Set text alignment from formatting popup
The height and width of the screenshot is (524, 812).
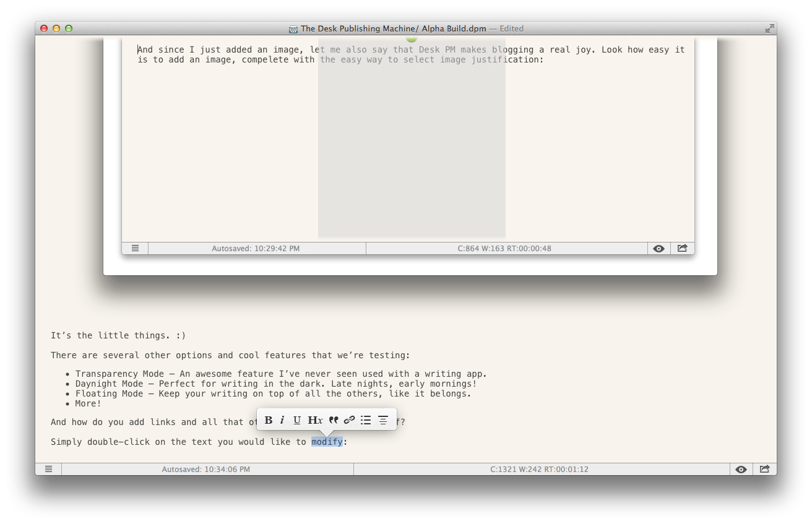tap(383, 420)
